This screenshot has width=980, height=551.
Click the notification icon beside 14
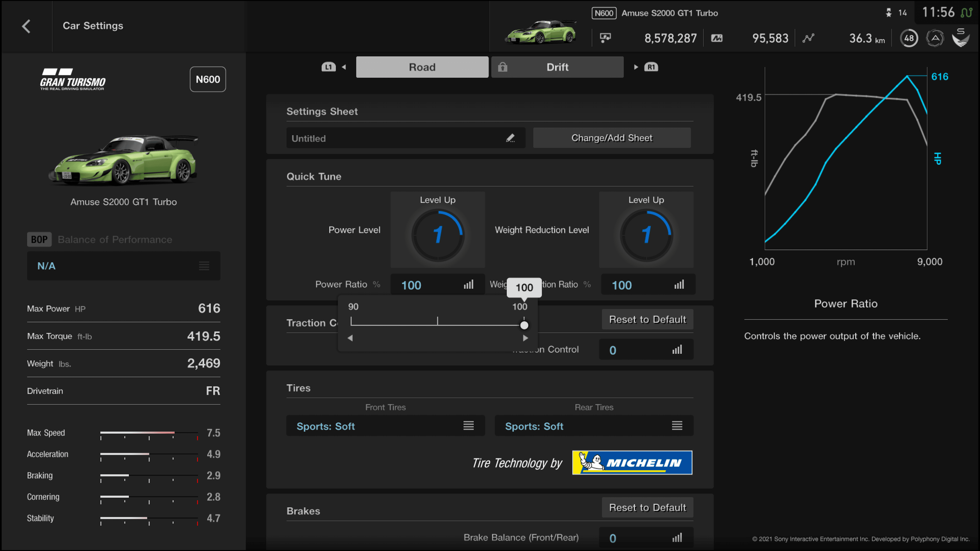[x=888, y=13]
